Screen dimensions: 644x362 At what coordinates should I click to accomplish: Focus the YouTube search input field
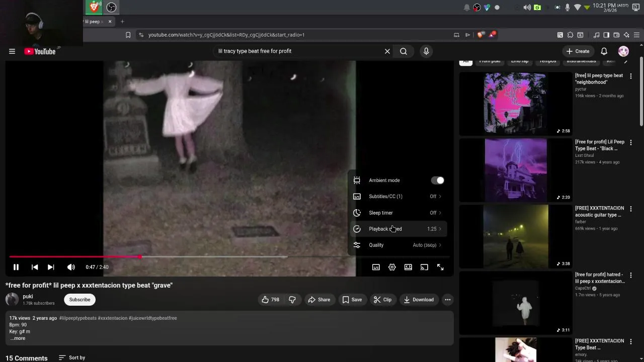[299, 51]
